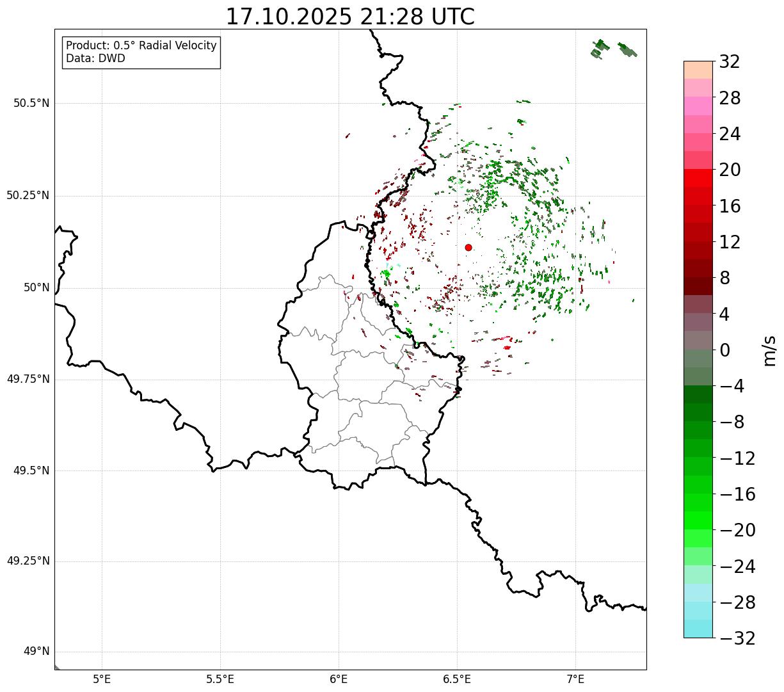The width and height of the screenshot is (784, 692).
Task: Click the 7°E longitude label
Action: pyautogui.click(x=575, y=679)
